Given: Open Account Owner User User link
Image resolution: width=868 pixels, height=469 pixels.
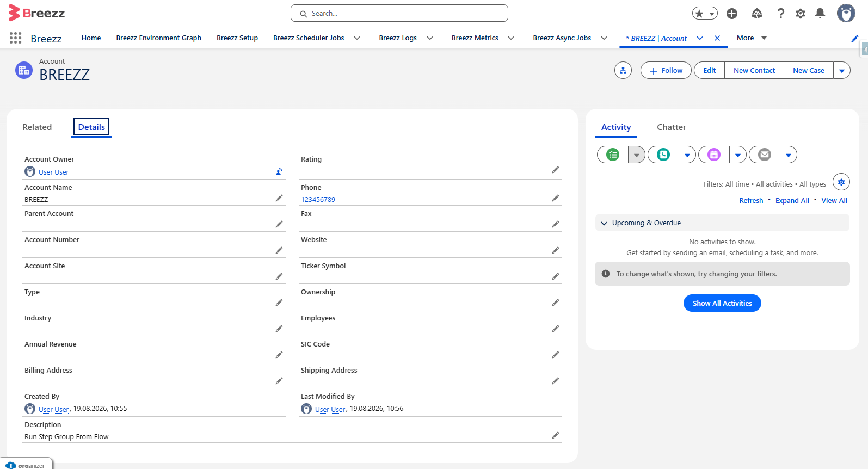Looking at the screenshot, I should (53, 172).
